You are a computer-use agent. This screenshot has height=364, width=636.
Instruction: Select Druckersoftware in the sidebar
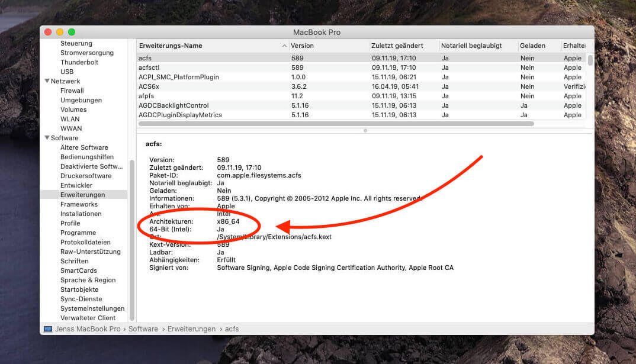(86, 176)
